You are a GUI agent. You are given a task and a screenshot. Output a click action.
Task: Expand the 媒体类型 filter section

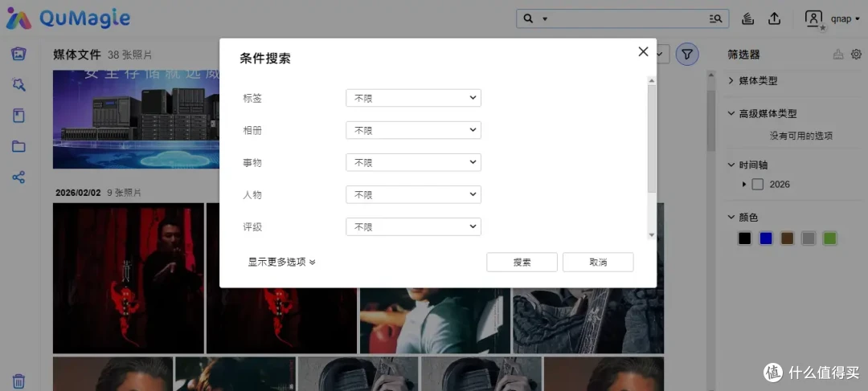pyautogui.click(x=753, y=81)
